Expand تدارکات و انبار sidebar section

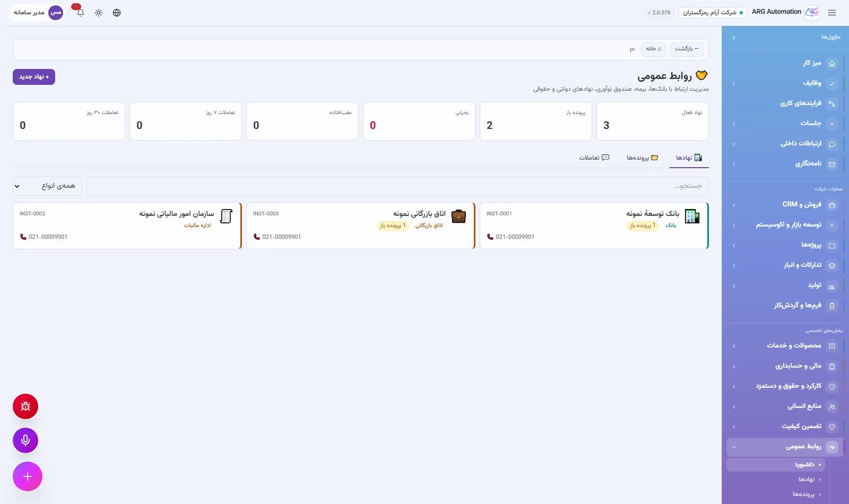click(734, 265)
